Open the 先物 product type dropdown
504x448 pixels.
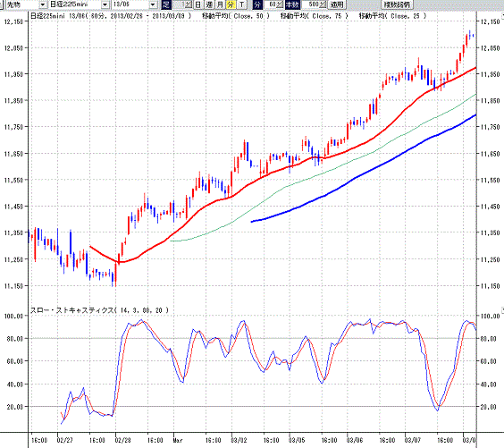coord(42,4)
